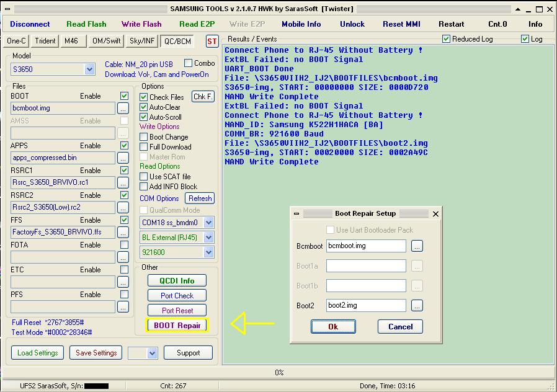Screen dimensions: 557x392
Task: Enable the ETC file checkbox
Action: click(124, 270)
